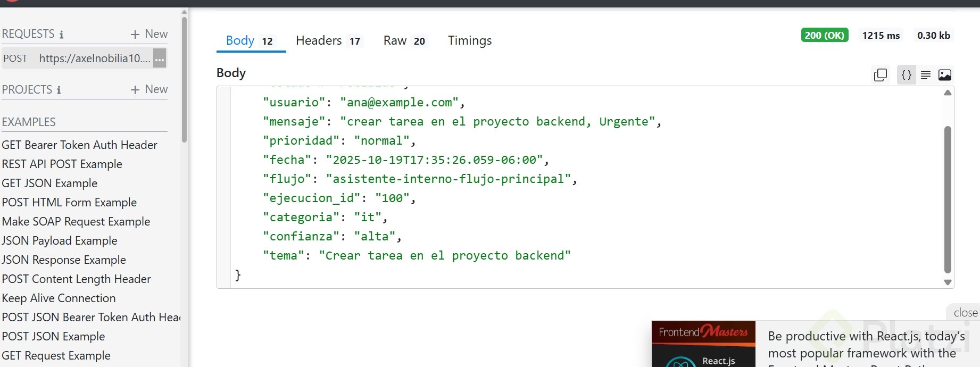The width and height of the screenshot is (980, 367).
Task: Switch to formatted JSON view with braces icon
Action: pos(907,75)
